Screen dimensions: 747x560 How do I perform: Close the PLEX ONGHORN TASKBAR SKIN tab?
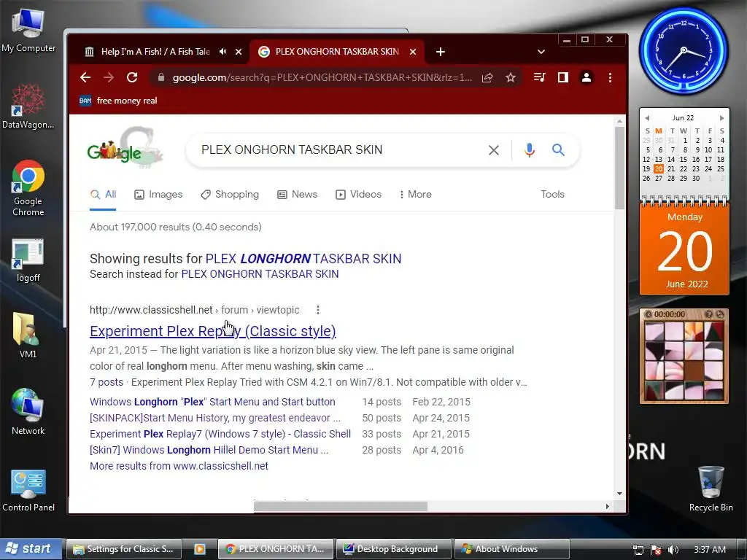pyautogui.click(x=413, y=52)
